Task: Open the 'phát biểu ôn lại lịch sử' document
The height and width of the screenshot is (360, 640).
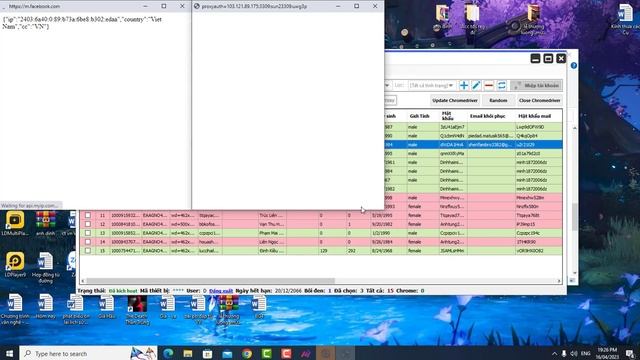Action: [76, 310]
